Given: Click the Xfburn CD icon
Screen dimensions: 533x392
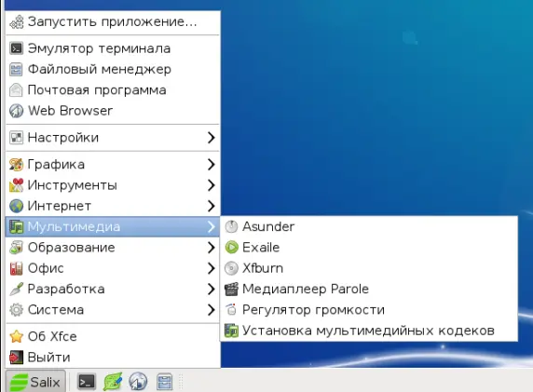Looking at the screenshot, I should (231, 268).
